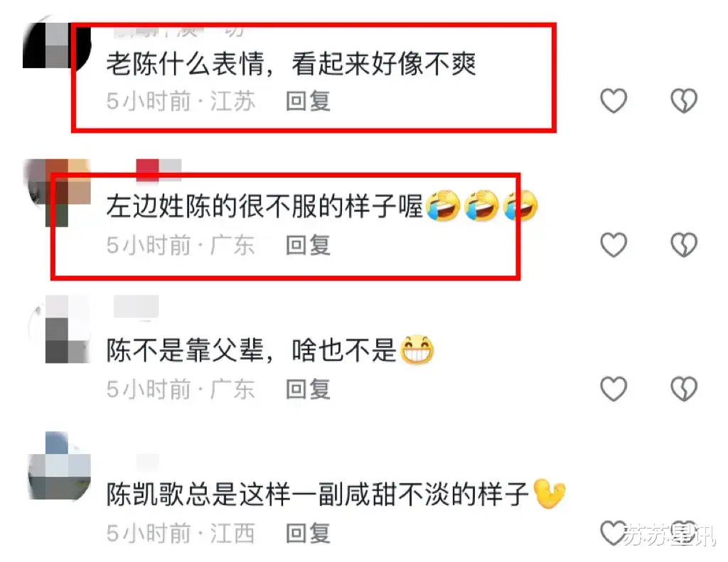Viewport: 728px width, 562px height.
Task: Open first commenter's black pixelated avatar
Action: pos(57,45)
